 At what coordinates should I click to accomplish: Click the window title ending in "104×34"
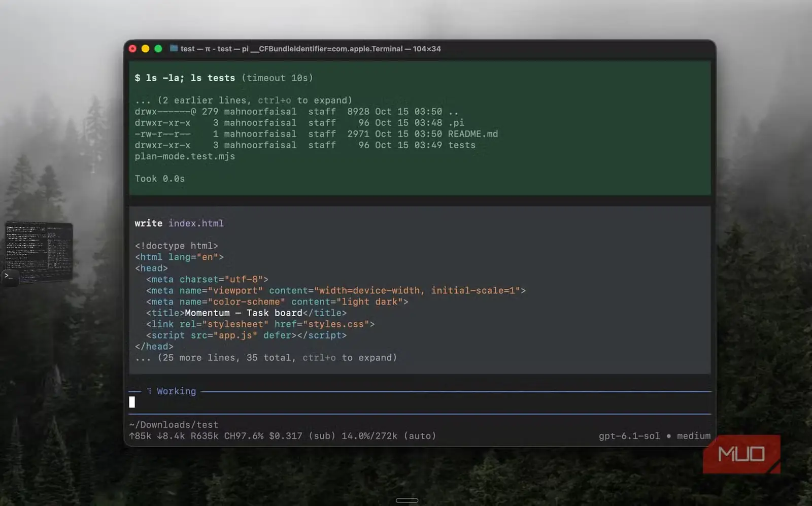point(311,49)
